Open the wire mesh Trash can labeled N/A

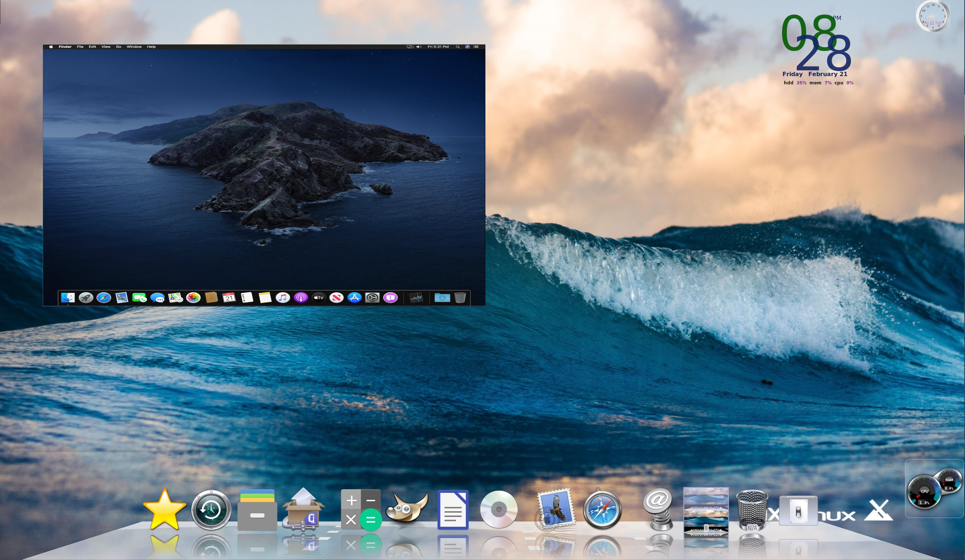click(752, 510)
